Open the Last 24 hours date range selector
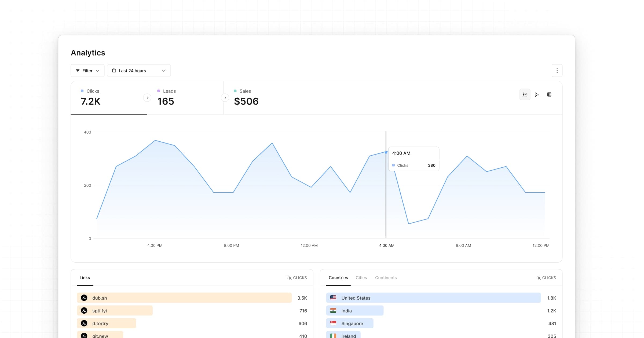644x338 pixels. pos(139,71)
